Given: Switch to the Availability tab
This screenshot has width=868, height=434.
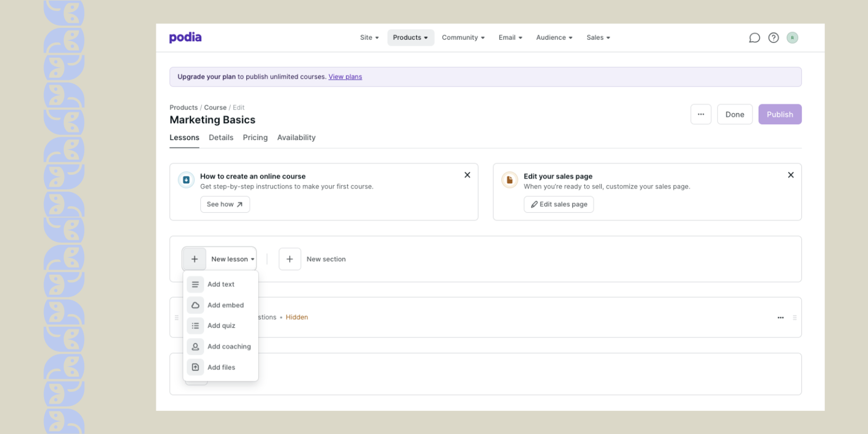Looking at the screenshot, I should 296,138.
